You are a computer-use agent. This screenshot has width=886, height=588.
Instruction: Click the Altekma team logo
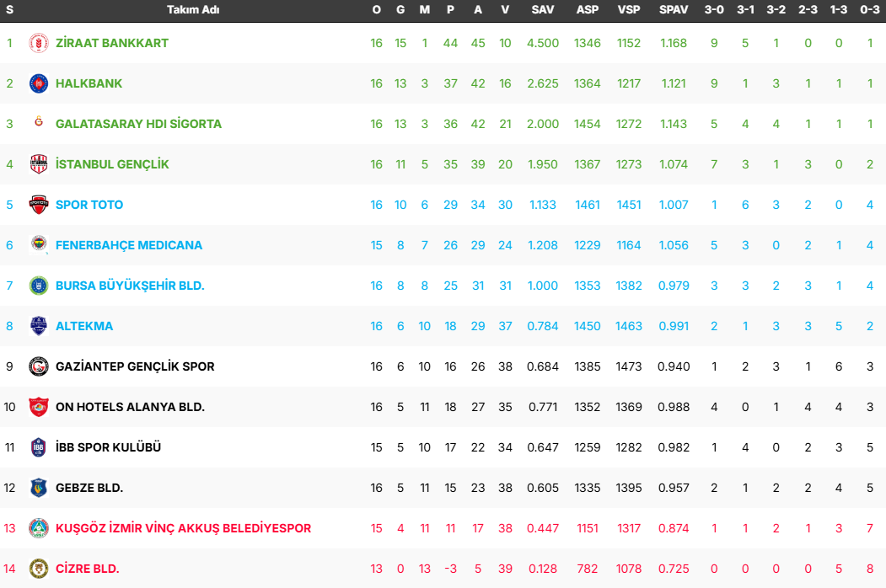point(39,326)
